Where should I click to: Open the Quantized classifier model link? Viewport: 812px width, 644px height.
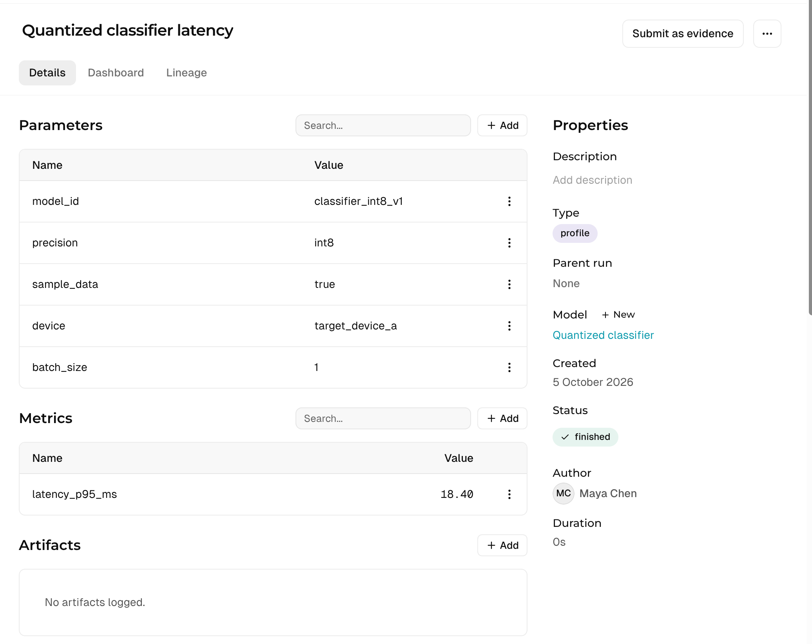603,335
